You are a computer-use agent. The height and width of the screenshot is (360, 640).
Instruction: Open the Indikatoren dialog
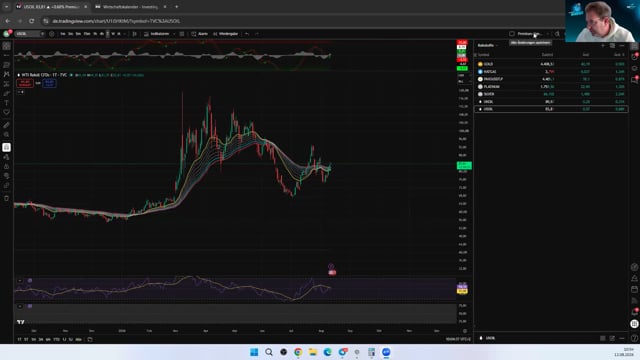click(156, 34)
